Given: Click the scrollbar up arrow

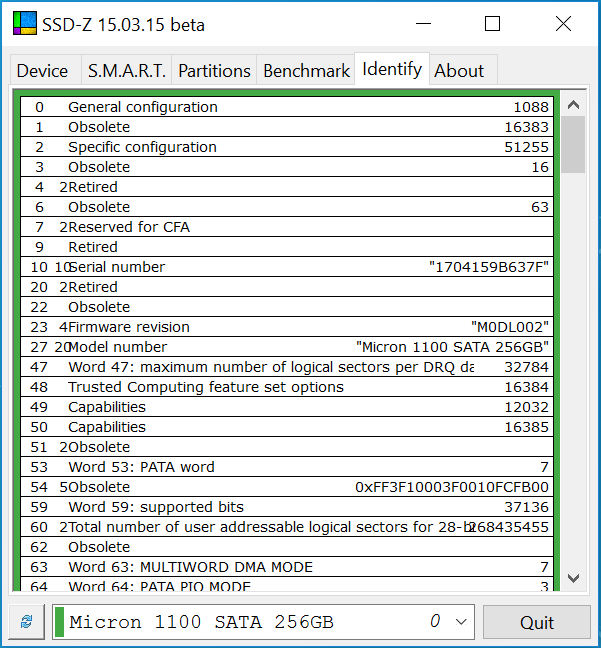Looking at the screenshot, I should 573,104.
